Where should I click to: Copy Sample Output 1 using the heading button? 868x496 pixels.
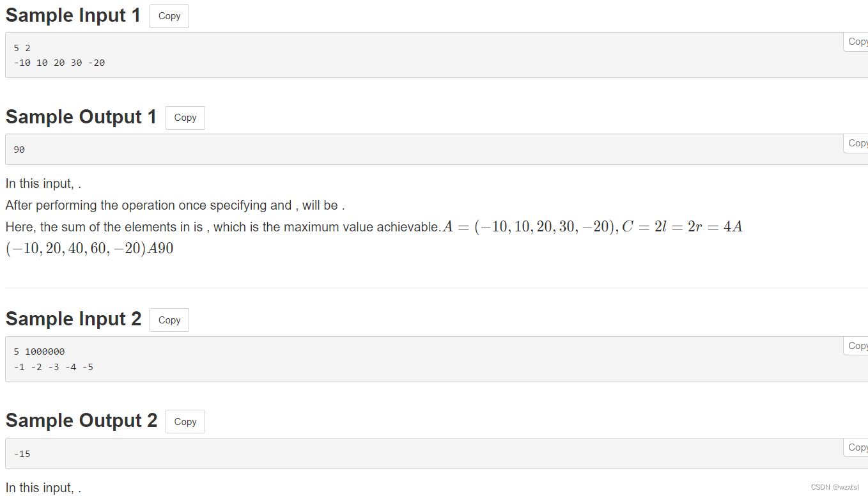[185, 118]
